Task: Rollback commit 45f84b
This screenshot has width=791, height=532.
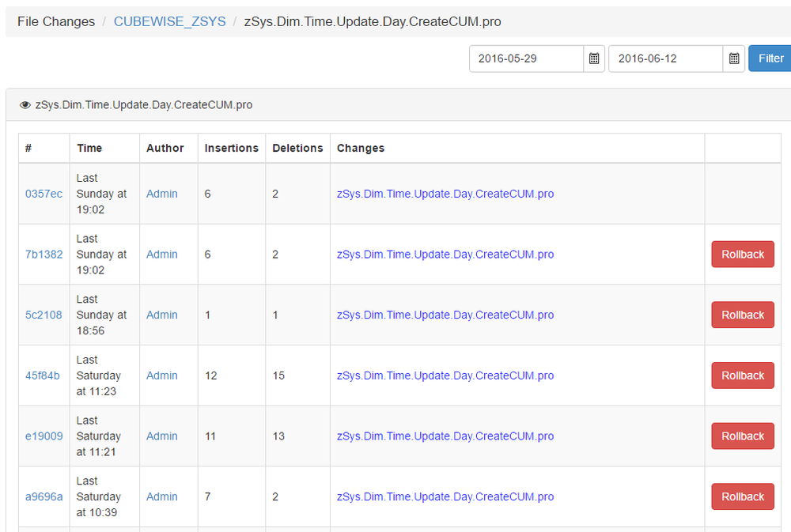Action: (742, 375)
